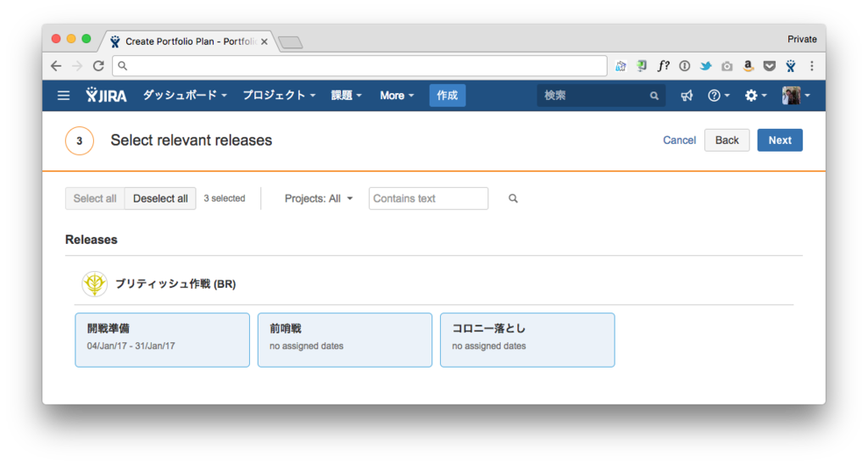Open the プロジェクト menu

coord(279,95)
